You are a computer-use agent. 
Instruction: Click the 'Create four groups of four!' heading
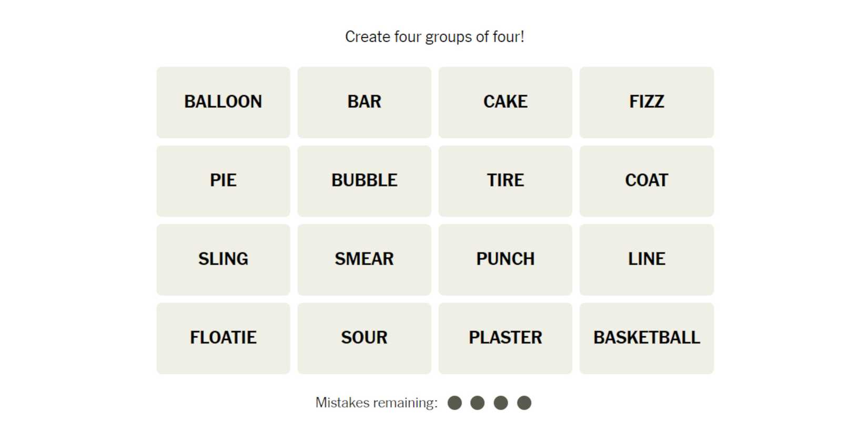(435, 37)
